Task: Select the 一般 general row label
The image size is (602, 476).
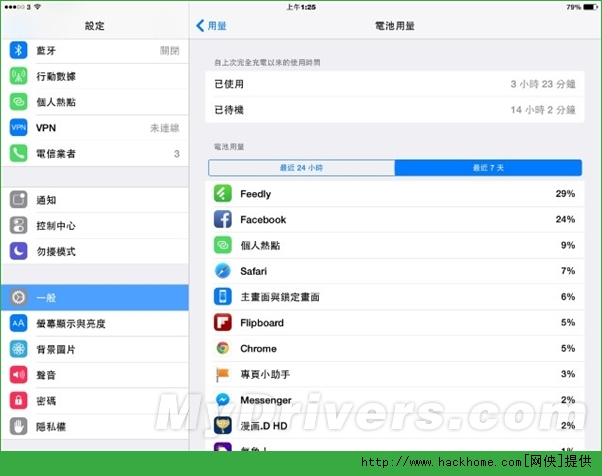Action: click(46, 298)
